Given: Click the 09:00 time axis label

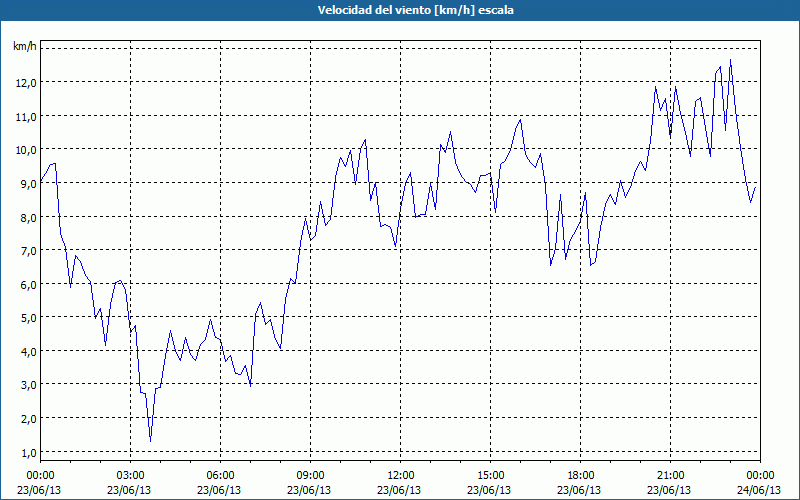Looking at the screenshot, I should 310,476.
